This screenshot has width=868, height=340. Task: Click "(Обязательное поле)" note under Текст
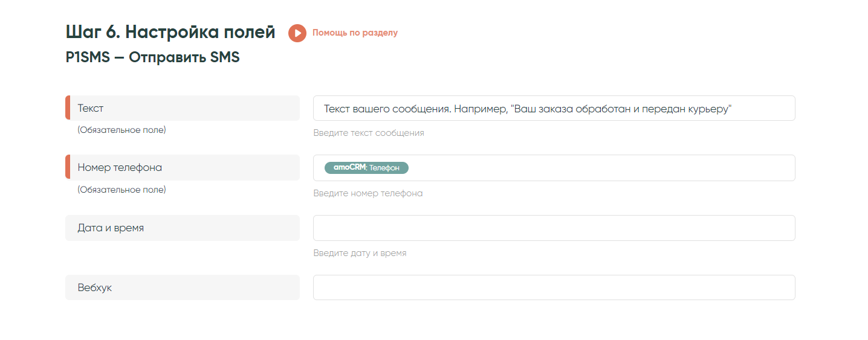point(121,130)
